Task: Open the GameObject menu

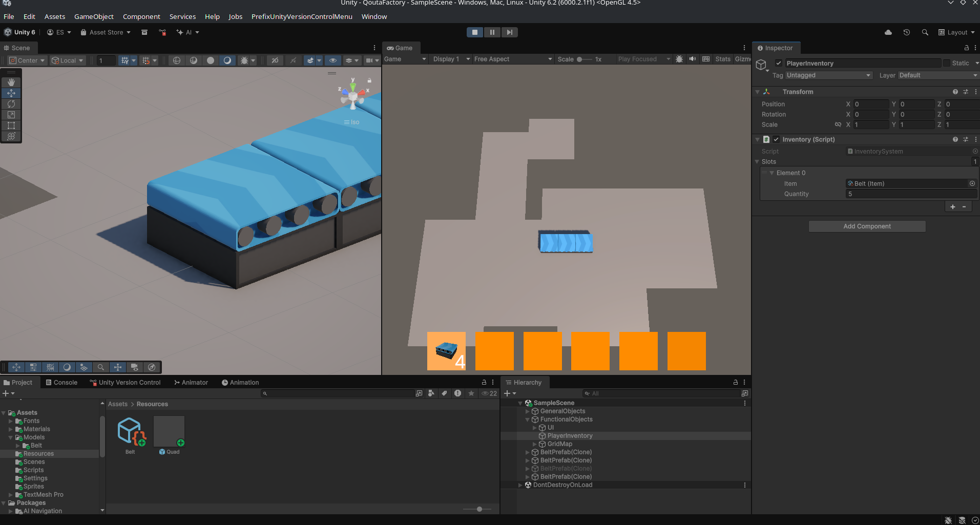Action: tap(94, 16)
